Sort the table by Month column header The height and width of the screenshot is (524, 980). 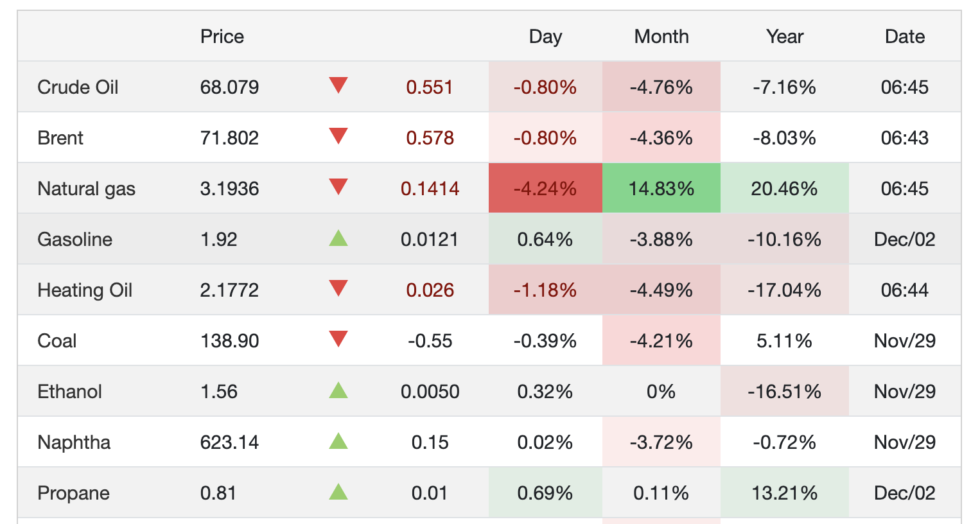pyautogui.click(x=661, y=36)
